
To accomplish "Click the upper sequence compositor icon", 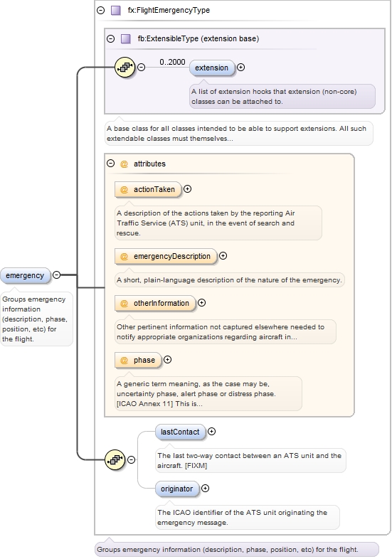I will point(125,67).
